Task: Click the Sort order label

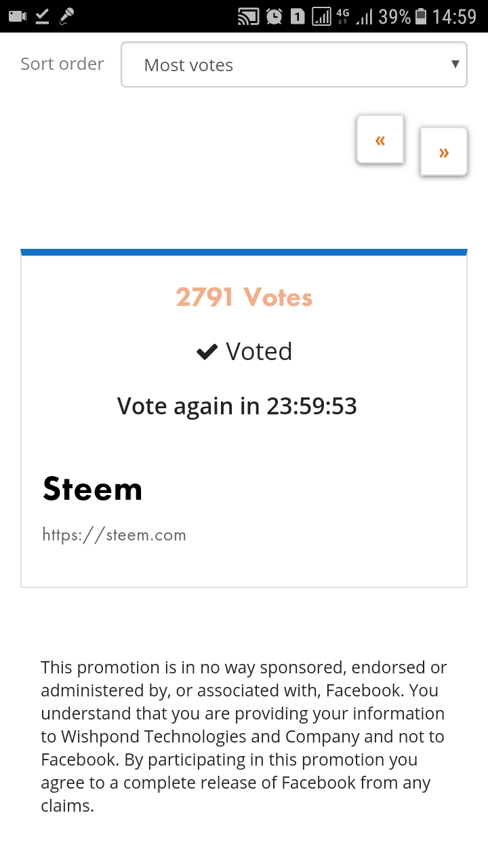Action: click(62, 64)
